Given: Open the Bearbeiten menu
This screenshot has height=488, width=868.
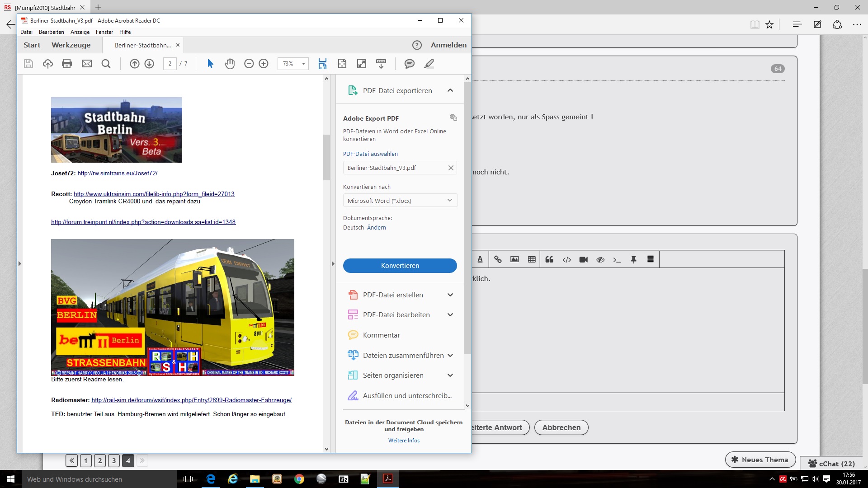Looking at the screenshot, I should (52, 32).
